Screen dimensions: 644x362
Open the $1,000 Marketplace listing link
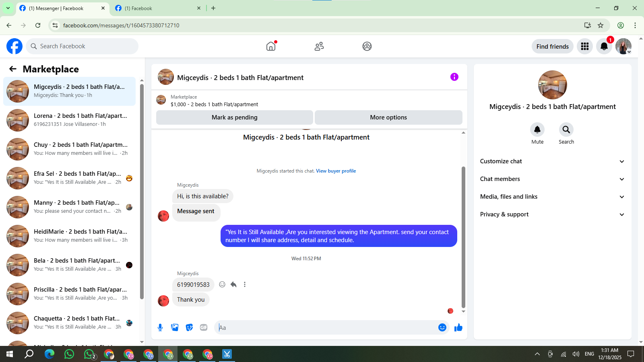(x=214, y=104)
